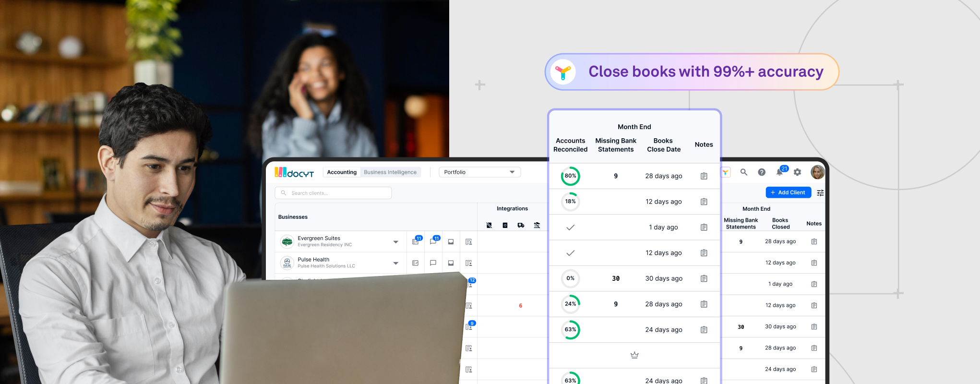Select the Evergreen Suites business name
Screen dimensions: 980x384
[x=319, y=238]
